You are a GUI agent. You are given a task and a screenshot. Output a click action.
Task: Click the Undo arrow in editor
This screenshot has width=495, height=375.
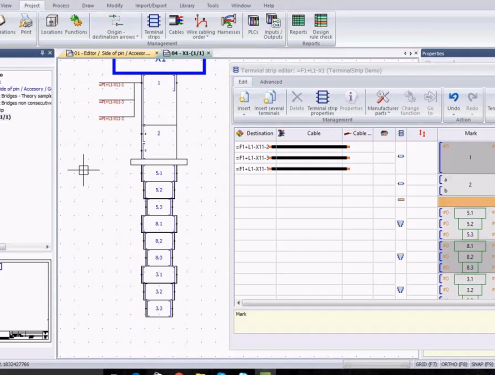click(453, 97)
